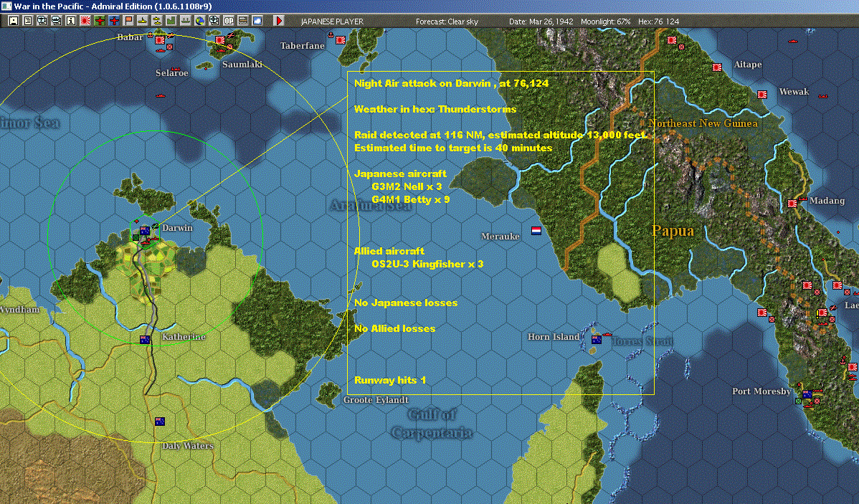The image size is (859, 504).
Task: Click the green land shape toolbar icon
Action: pyautogui.click(x=171, y=21)
